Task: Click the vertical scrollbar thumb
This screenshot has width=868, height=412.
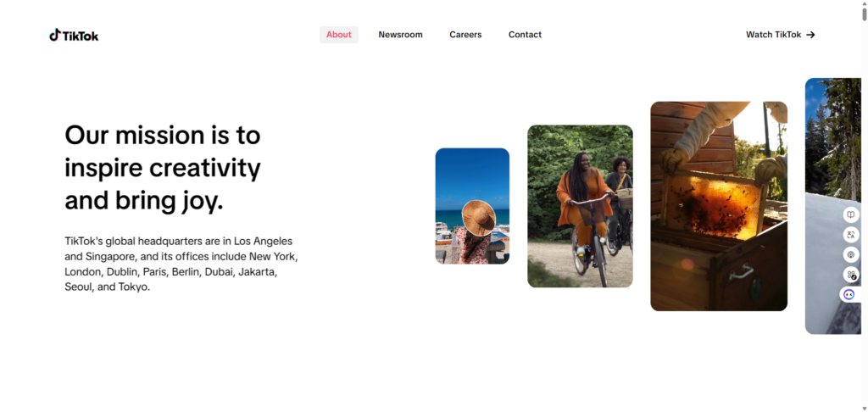Action: [864, 14]
